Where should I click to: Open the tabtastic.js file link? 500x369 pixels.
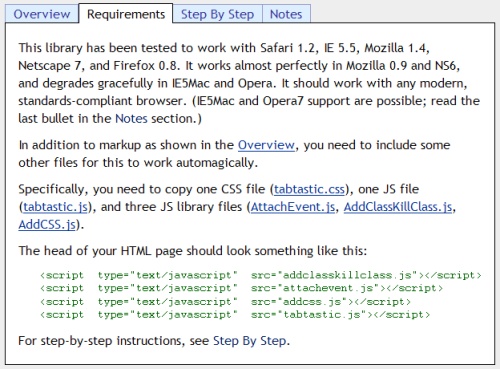[55, 207]
